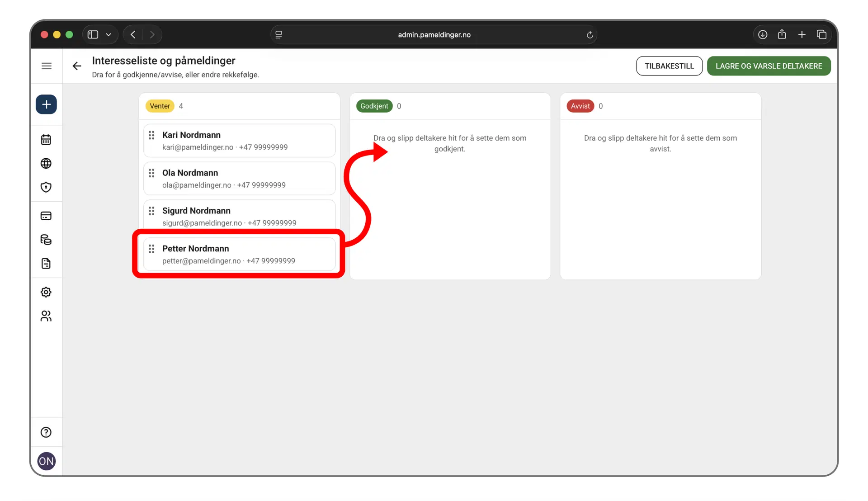The image size is (868, 501).
Task: Open the calendar icon in sidebar
Action: pos(46,140)
